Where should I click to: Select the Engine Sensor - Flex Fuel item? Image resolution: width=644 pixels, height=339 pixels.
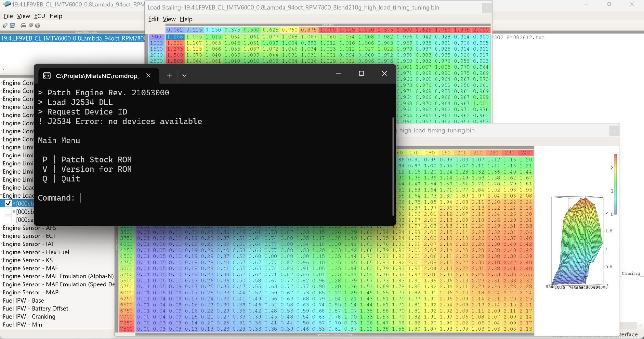pyautogui.click(x=36, y=252)
